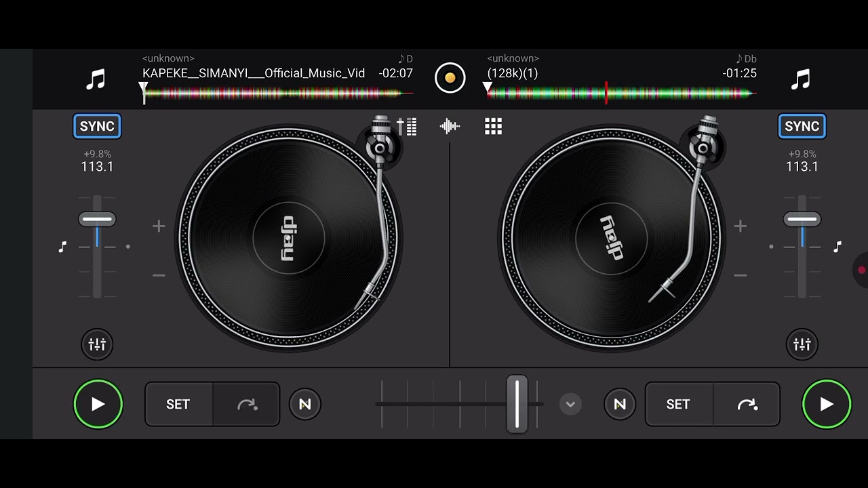Play the right deck track
Viewport: 868px width, 488px height.
827,405
